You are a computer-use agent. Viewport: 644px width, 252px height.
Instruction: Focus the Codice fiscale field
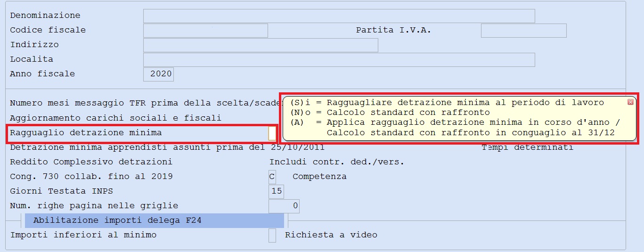205,30
